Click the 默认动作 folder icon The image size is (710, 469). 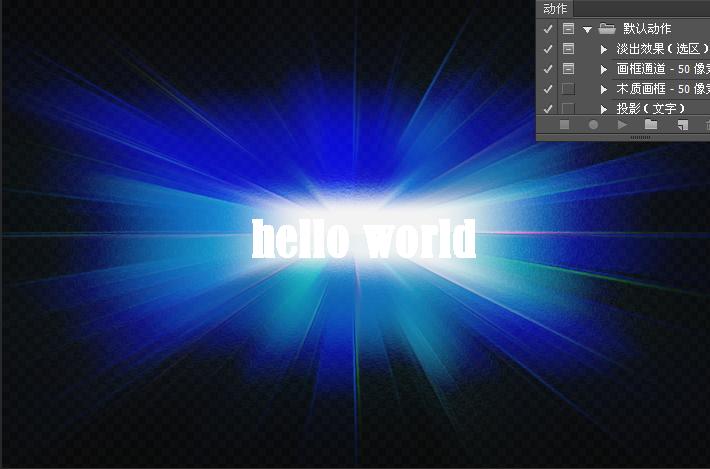(x=607, y=29)
